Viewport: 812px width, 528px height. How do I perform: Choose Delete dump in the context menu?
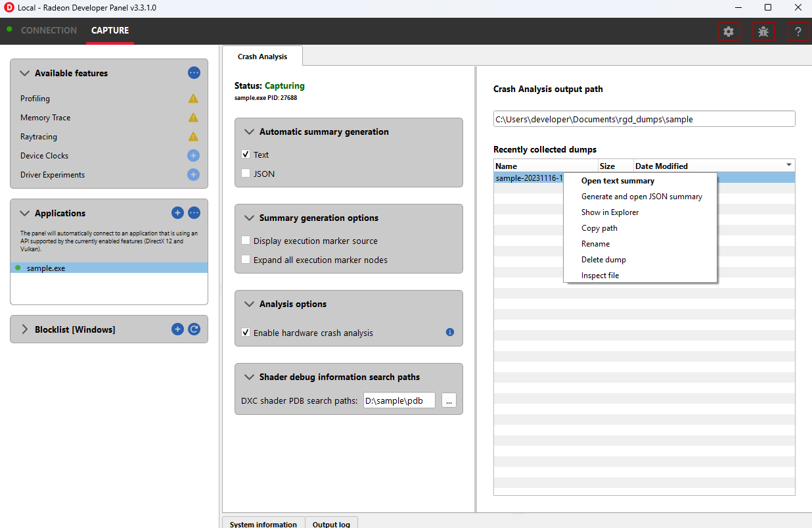(x=603, y=260)
